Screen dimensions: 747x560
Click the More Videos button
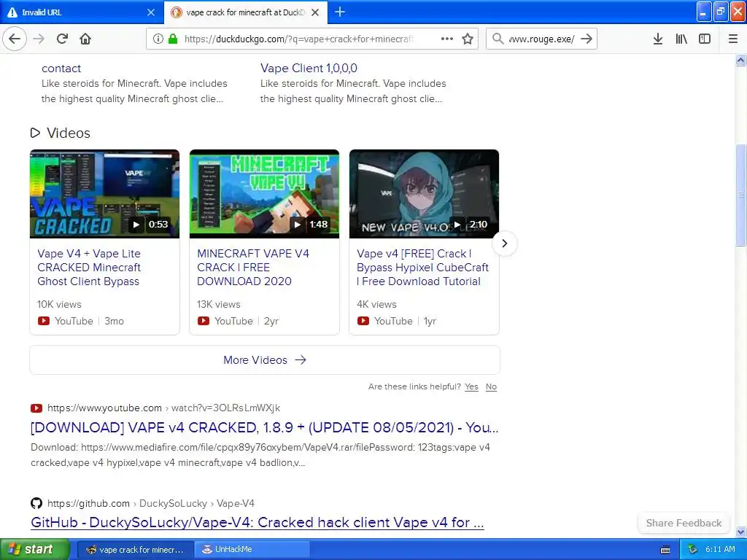(x=265, y=360)
